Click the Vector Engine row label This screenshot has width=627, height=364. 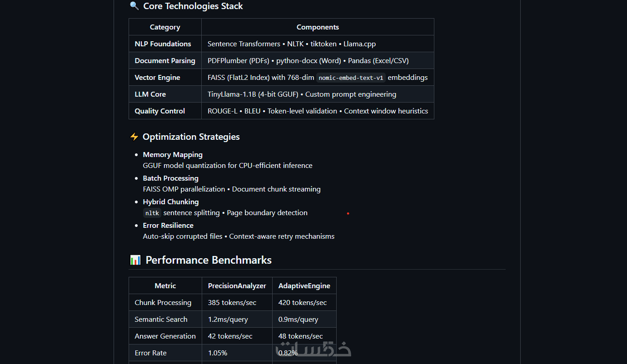[x=157, y=78]
